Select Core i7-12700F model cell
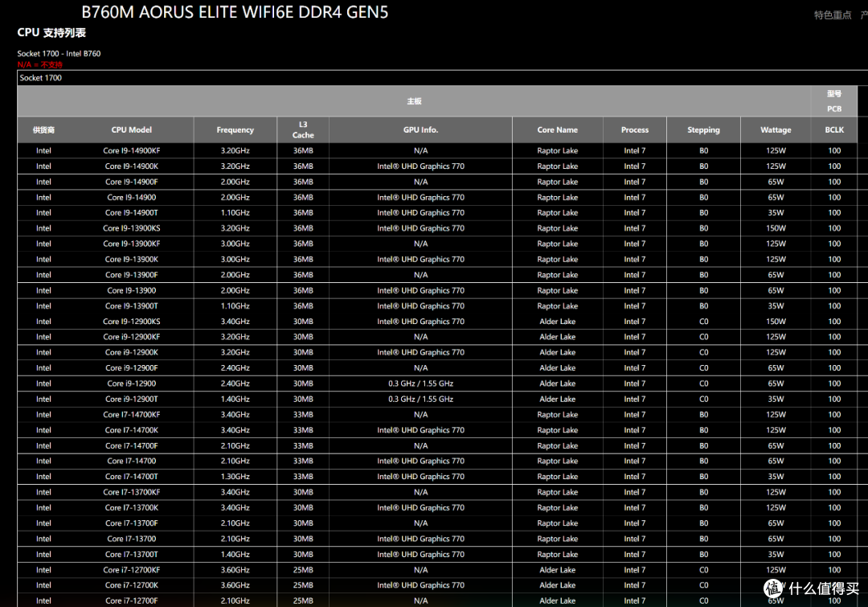This screenshot has width=868, height=607. (131, 601)
